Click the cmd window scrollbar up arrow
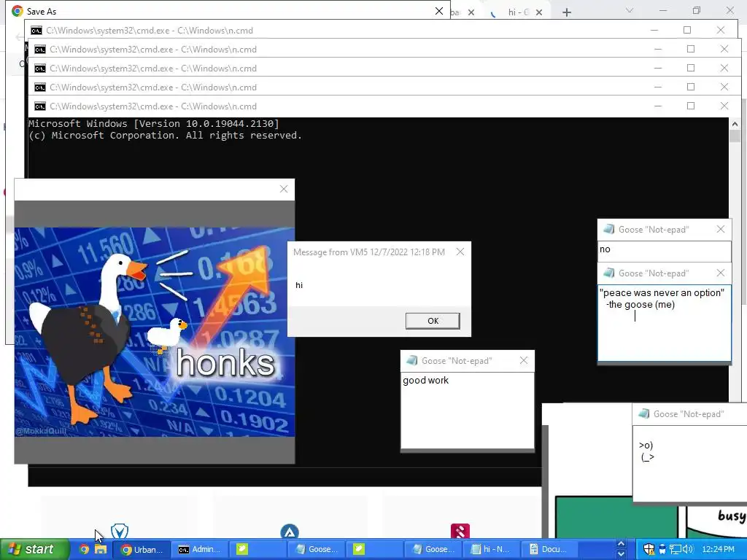Screen dimensions: 747x560 click(x=735, y=124)
